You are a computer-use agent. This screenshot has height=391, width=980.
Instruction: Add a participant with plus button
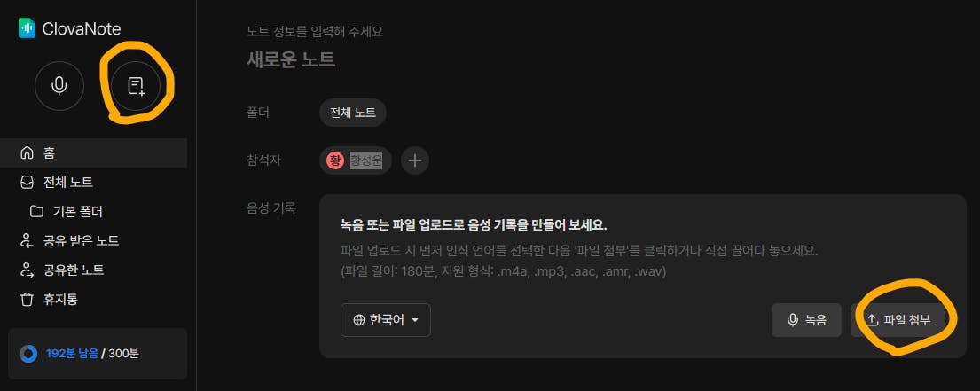pos(415,160)
